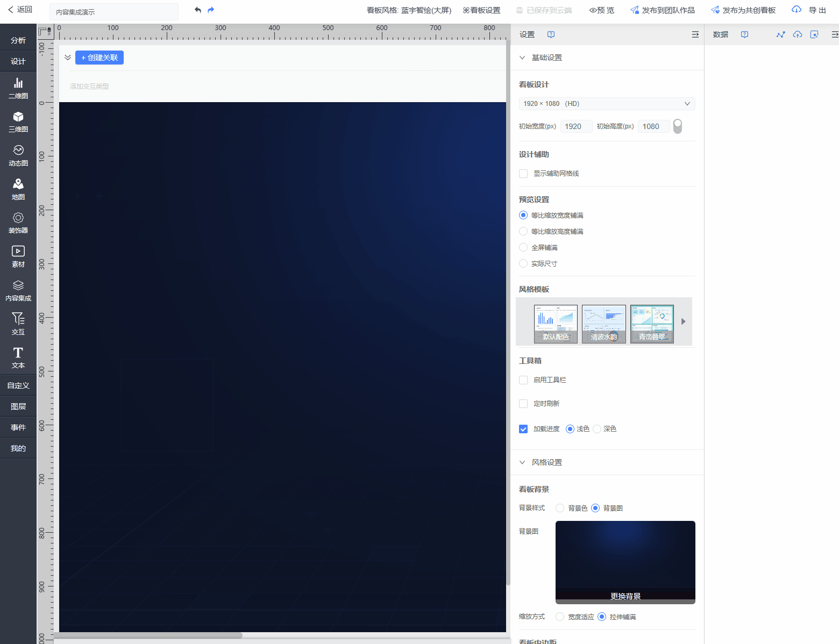Click the 创建关联 button

click(99, 58)
